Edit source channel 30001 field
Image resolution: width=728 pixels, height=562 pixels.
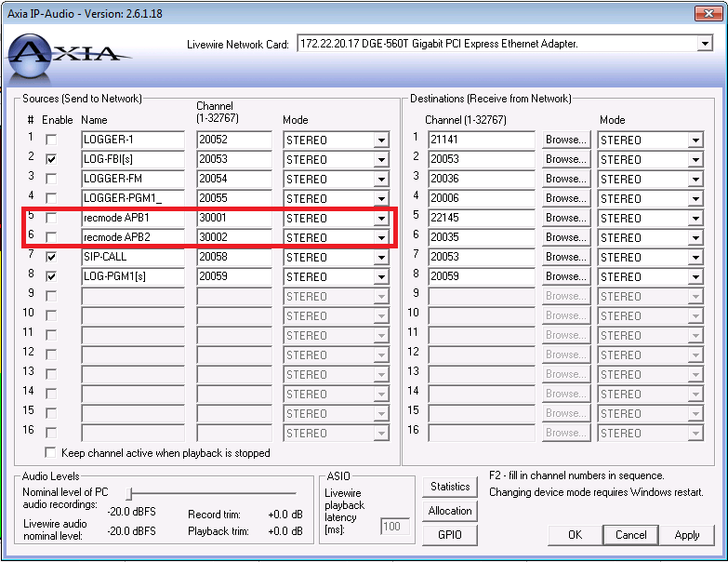tap(234, 218)
